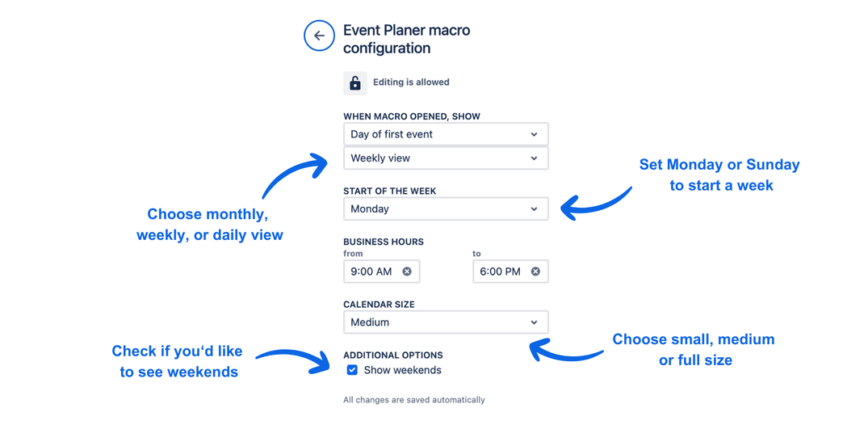Image resolution: width=868 pixels, height=425 pixels.
Task: Click the Set Monday or Sunday annotation
Action: [x=719, y=175]
